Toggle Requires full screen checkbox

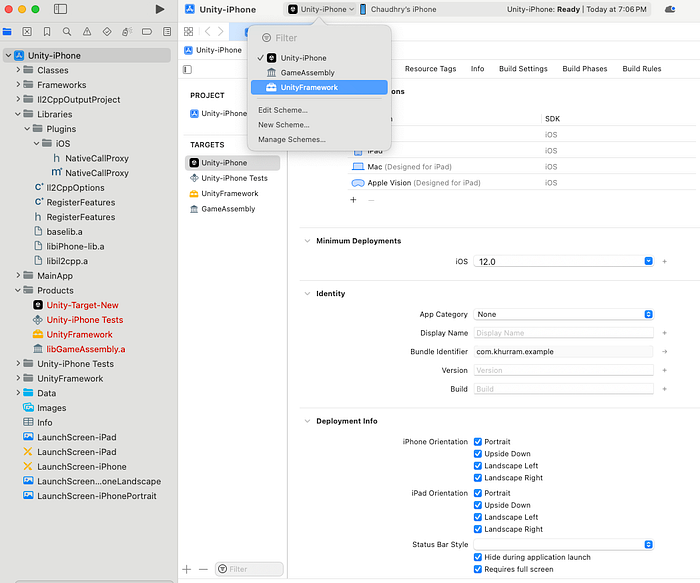coord(478,569)
